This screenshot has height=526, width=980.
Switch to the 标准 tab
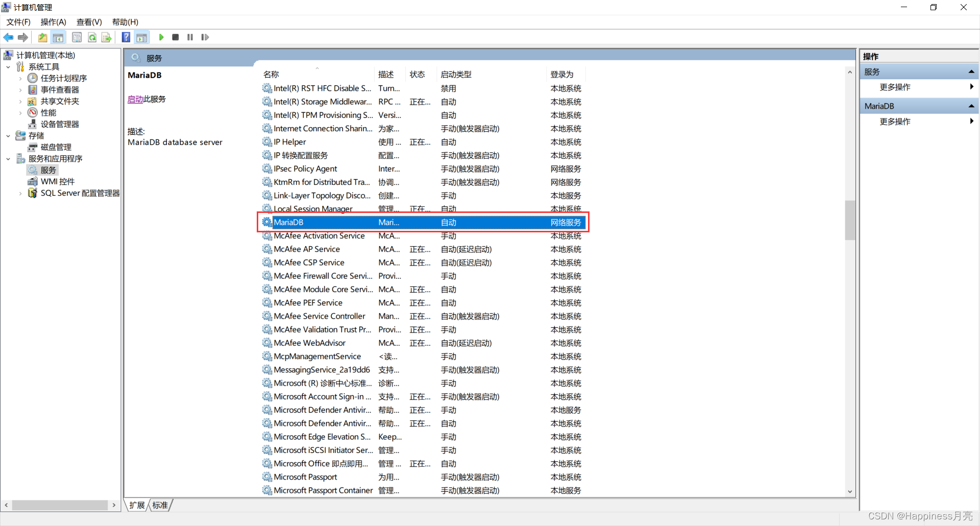[160, 505]
